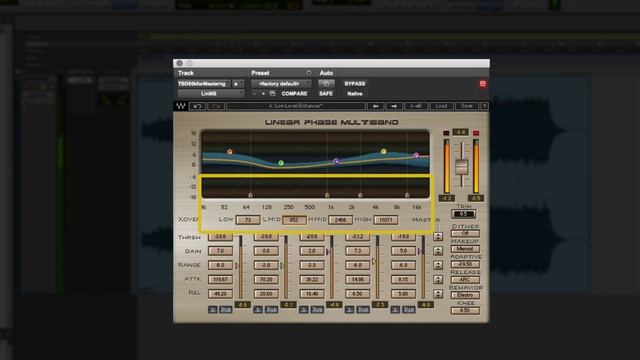This screenshot has height=360, width=640.
Task: Toggle automation SAFE button
Action: coord(326,94)
